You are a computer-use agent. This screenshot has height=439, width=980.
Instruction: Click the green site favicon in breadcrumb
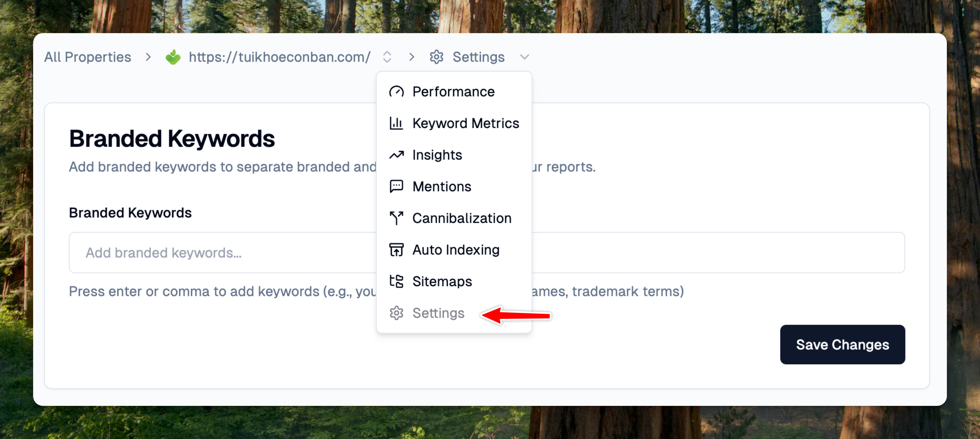tap(173, 57)
